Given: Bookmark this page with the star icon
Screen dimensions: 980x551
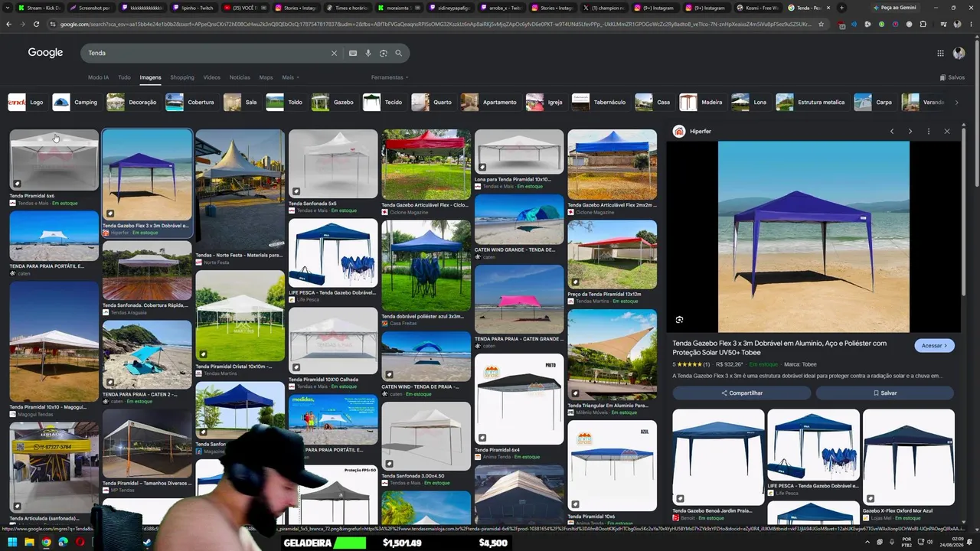Looking at the screenshot, I should tap(822, 24).
